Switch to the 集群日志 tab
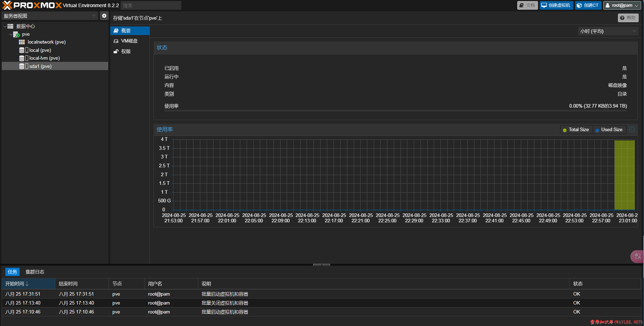The image size is (644, 326). 35,272
